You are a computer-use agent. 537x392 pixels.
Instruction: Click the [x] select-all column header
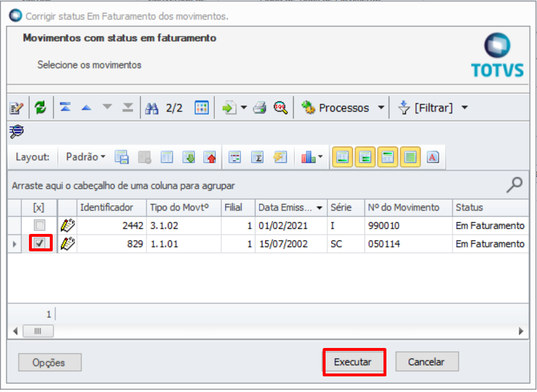pos(39,207)
